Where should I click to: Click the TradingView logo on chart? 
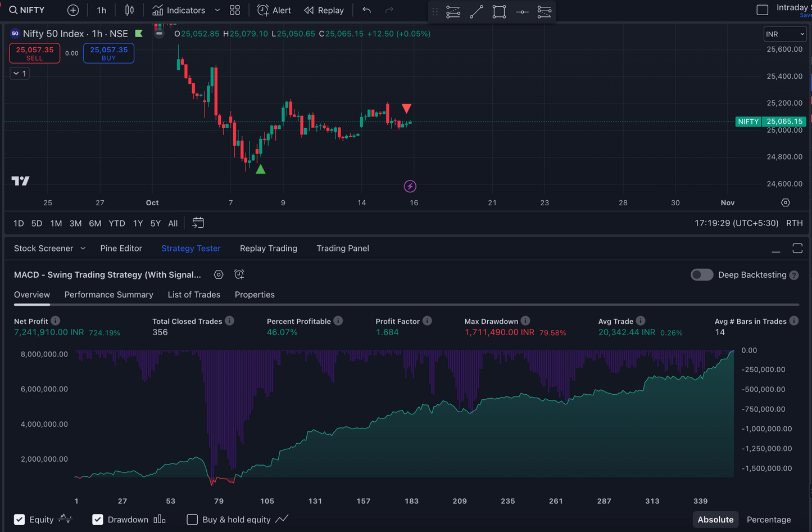tap(20, 181)
